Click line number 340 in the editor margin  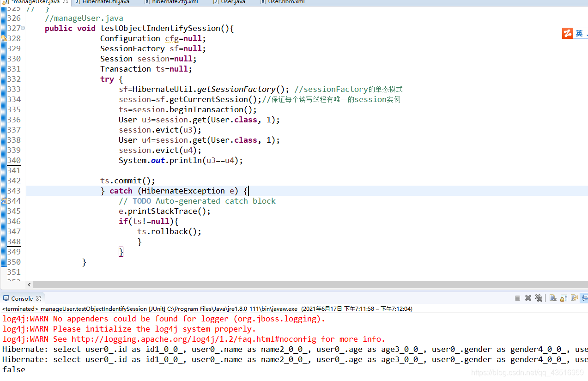(13, 160)
